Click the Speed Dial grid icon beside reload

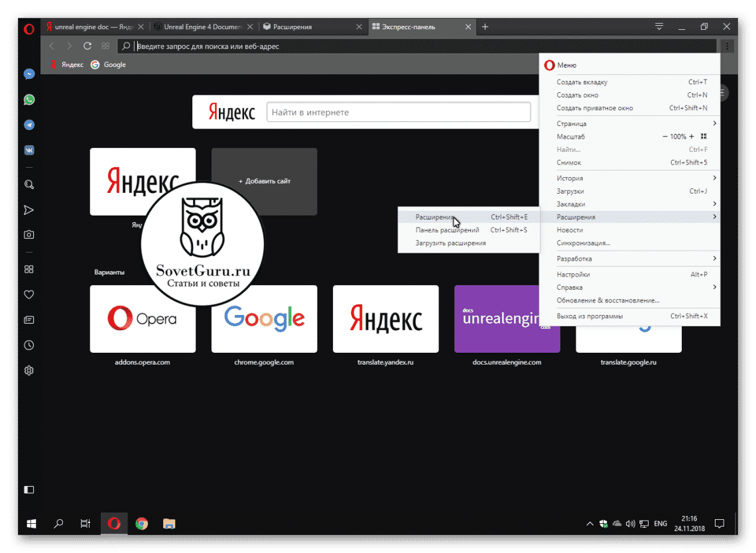point(105,46)
